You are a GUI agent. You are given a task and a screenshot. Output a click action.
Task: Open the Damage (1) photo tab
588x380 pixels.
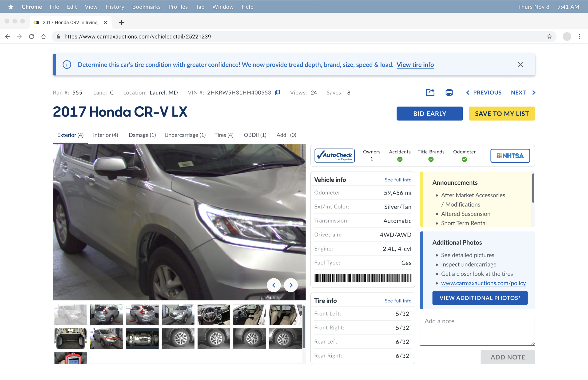click(142, 135)
